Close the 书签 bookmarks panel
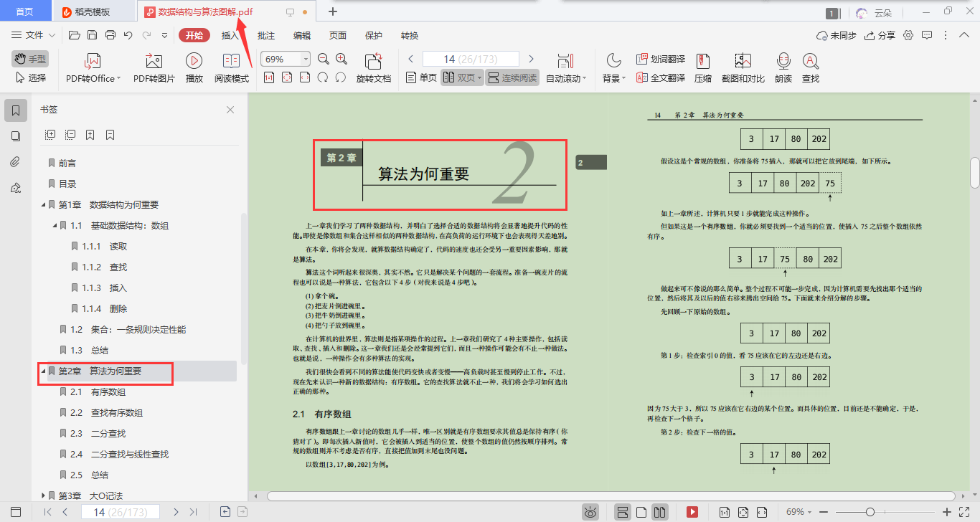This screenshot has height=522, width=980. (230, 110)
